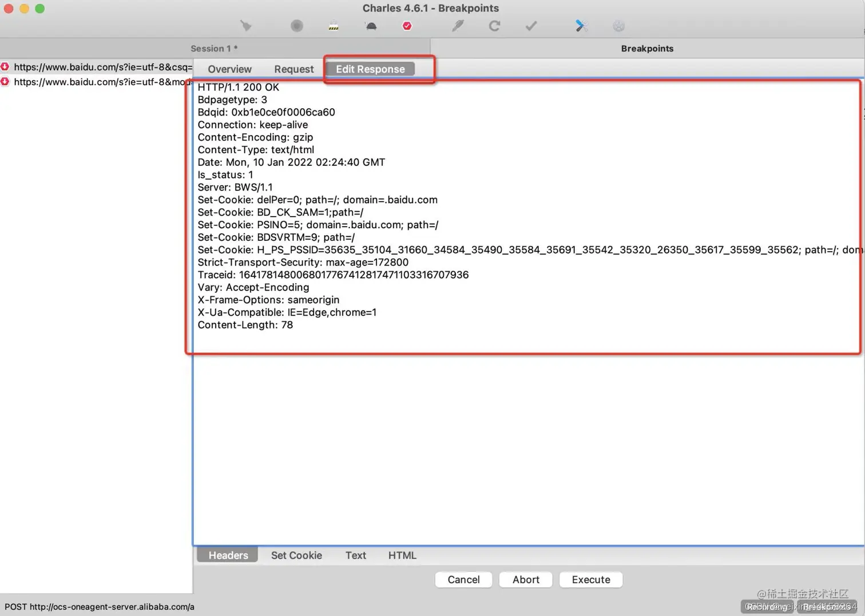Open the Request tab
Viewport: 865px width, 616px height.
pos(293,69)
